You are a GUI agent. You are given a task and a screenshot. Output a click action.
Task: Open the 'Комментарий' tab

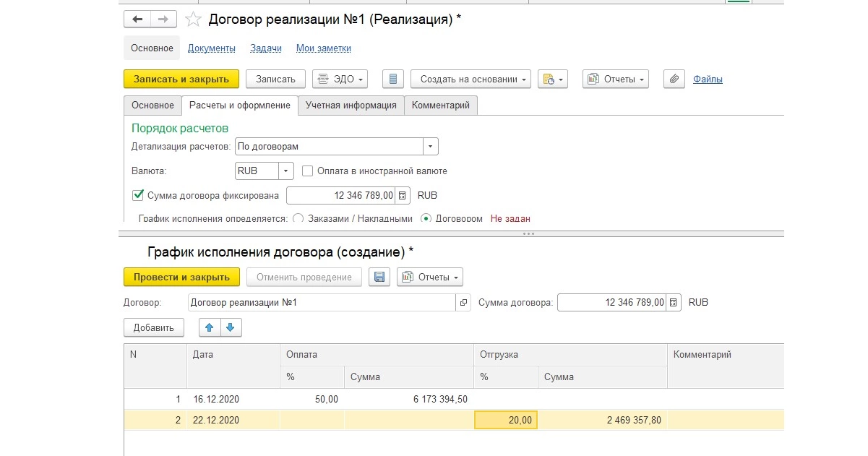tap(440, 106)
